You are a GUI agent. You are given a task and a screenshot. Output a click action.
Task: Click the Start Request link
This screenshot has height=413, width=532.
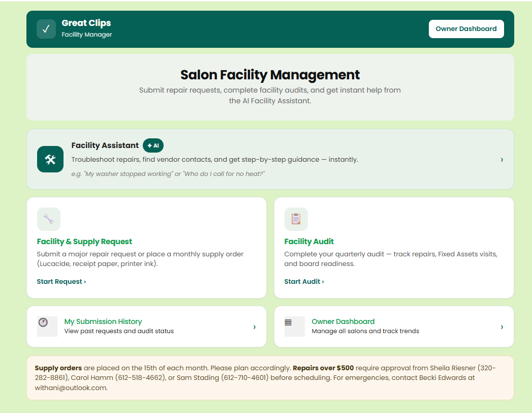(61, 282)
